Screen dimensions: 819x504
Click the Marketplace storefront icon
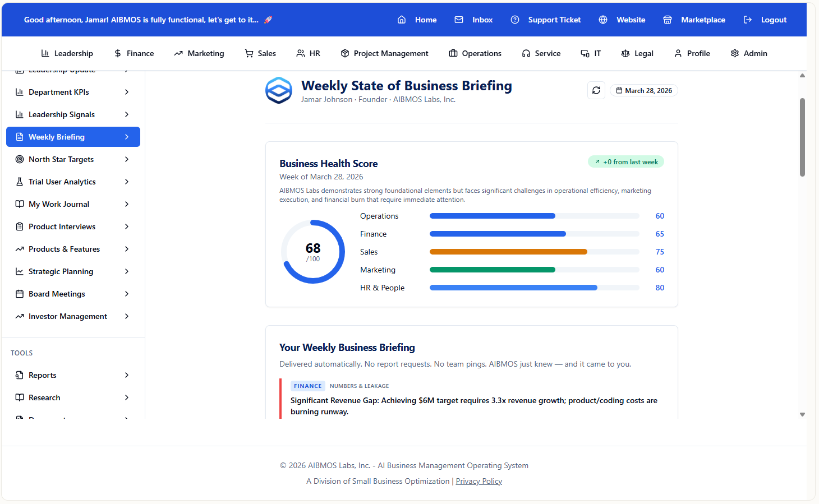point(668,20)
